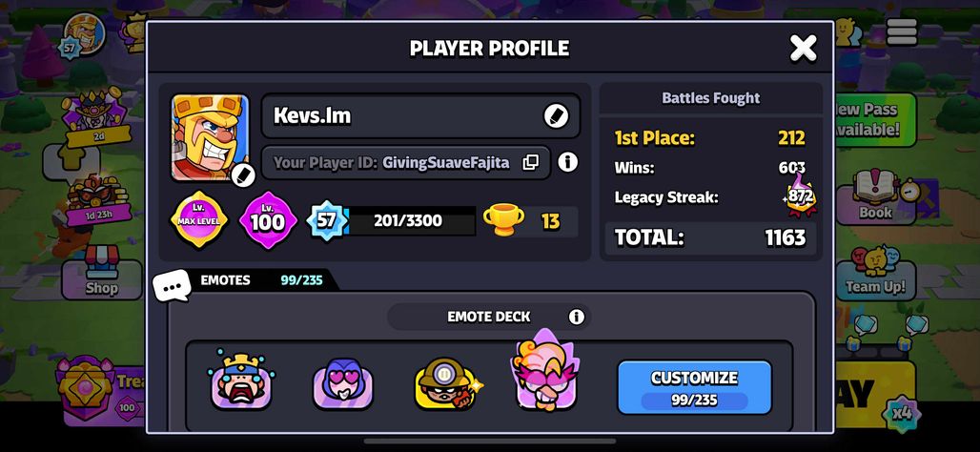Edit the player name with pencil icon
980x452 pixels.
point(556,115)
